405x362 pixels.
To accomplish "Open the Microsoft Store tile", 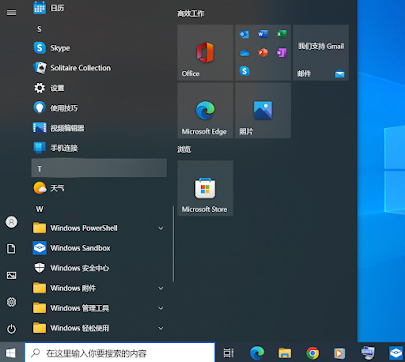I will coord(205,188).
